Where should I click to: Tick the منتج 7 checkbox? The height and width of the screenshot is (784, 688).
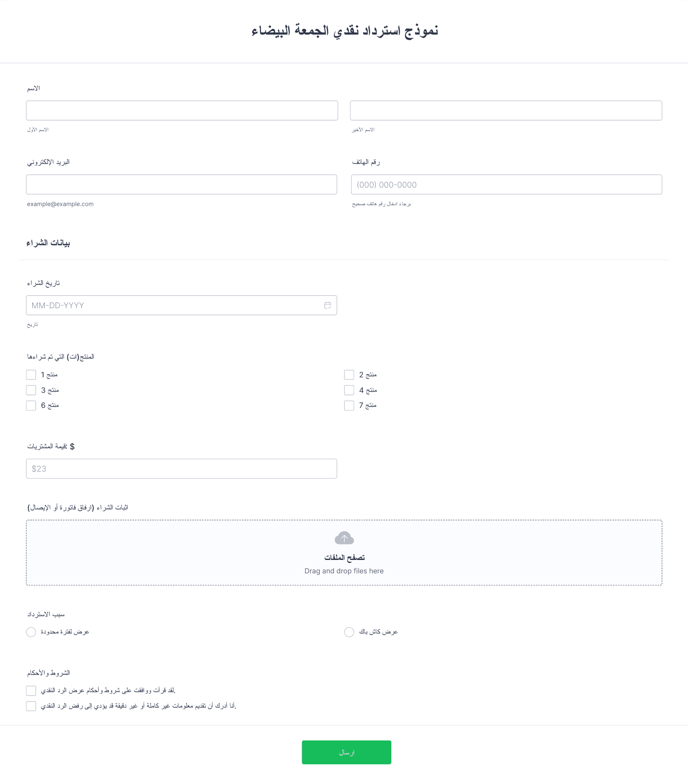349,405
